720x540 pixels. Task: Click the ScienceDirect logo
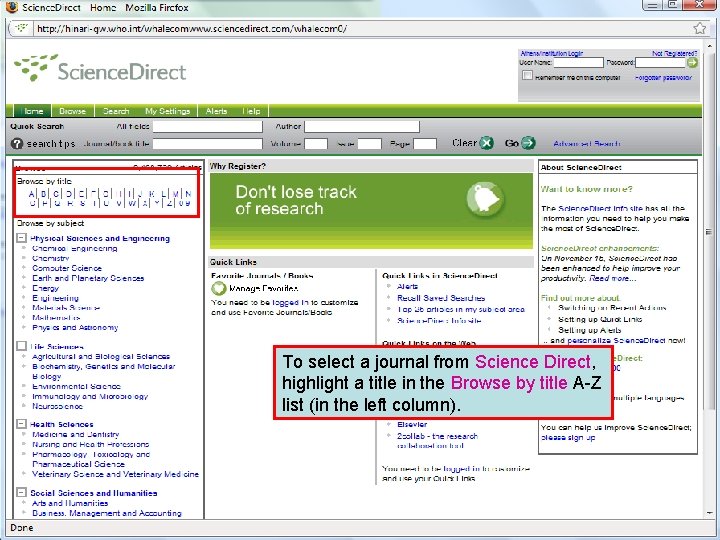click(100, 69)
